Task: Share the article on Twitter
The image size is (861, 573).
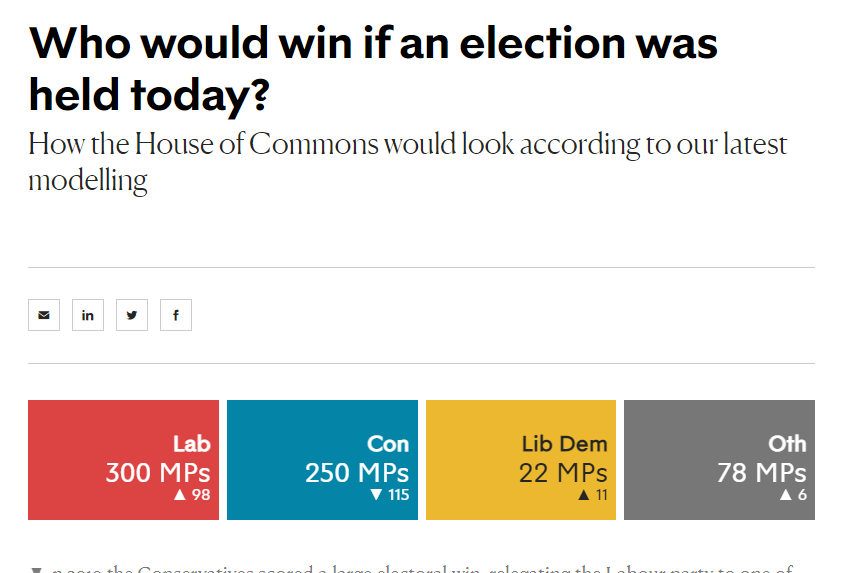Action: [132, 315]
